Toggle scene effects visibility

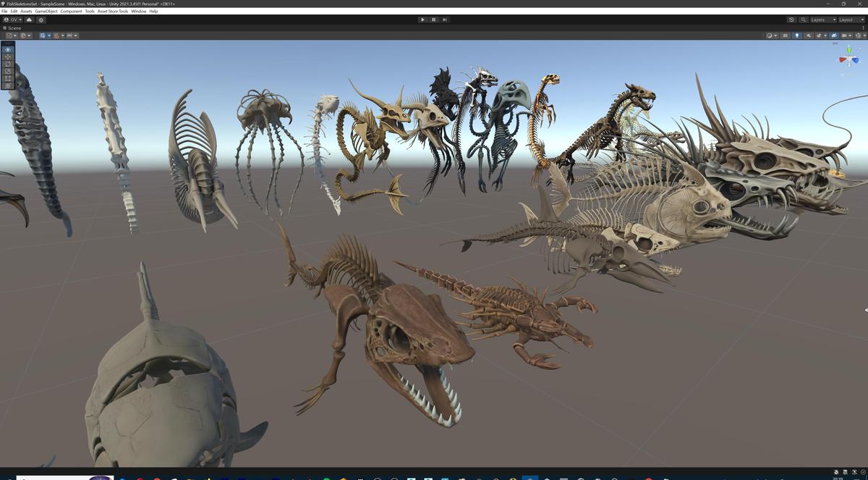click(819, 35)
